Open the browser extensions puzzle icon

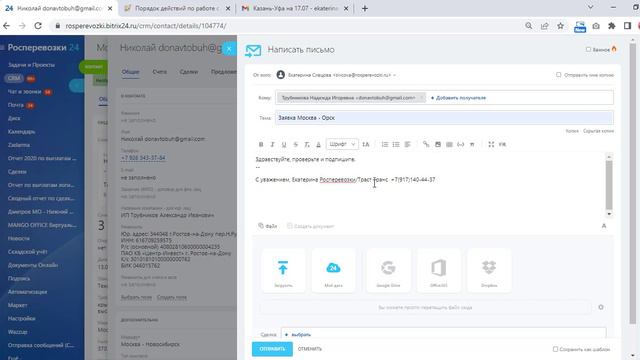[611, 26]
